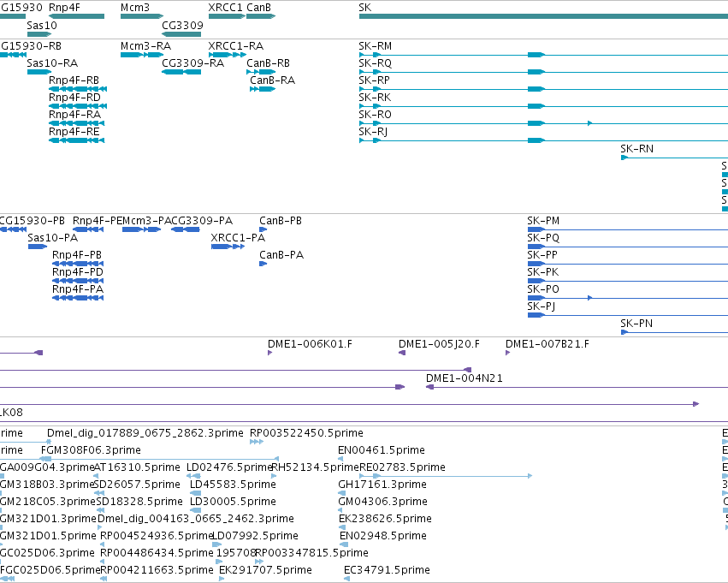Select EST EK291707.5prime marker
The image size is (728, 583).
(222, 579)
